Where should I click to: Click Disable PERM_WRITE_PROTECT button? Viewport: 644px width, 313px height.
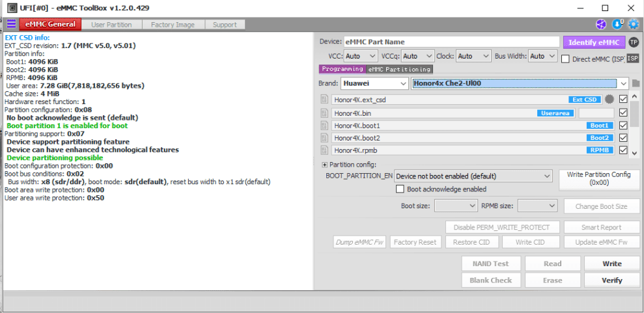tap(503, 227)
